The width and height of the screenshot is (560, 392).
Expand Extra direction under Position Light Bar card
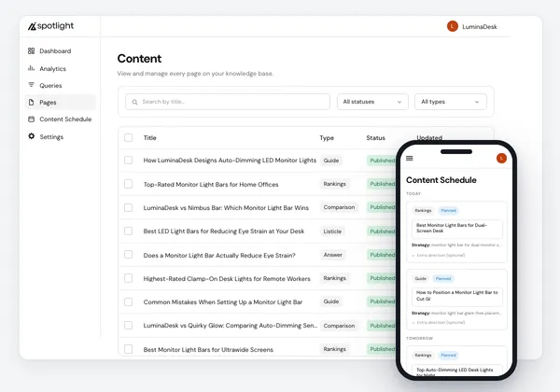pos(439,322)
